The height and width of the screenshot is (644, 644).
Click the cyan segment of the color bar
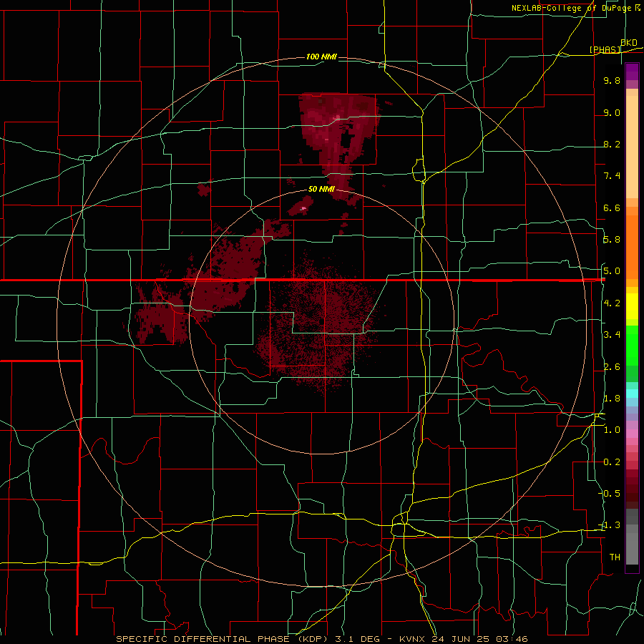point(632,394)
